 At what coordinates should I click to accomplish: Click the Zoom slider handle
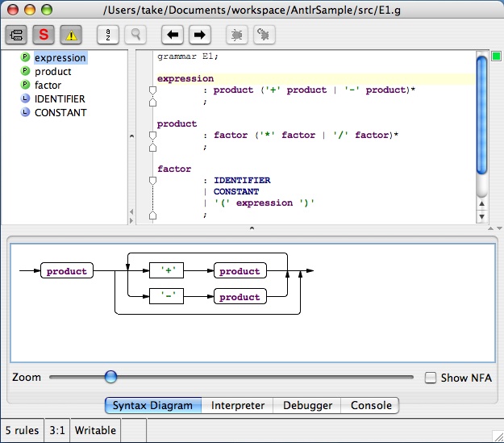[110, 377]
